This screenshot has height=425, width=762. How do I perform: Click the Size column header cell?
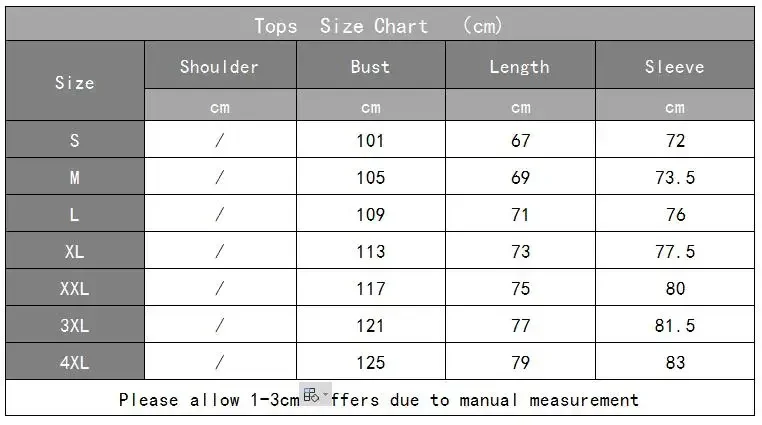pos(75,82)
